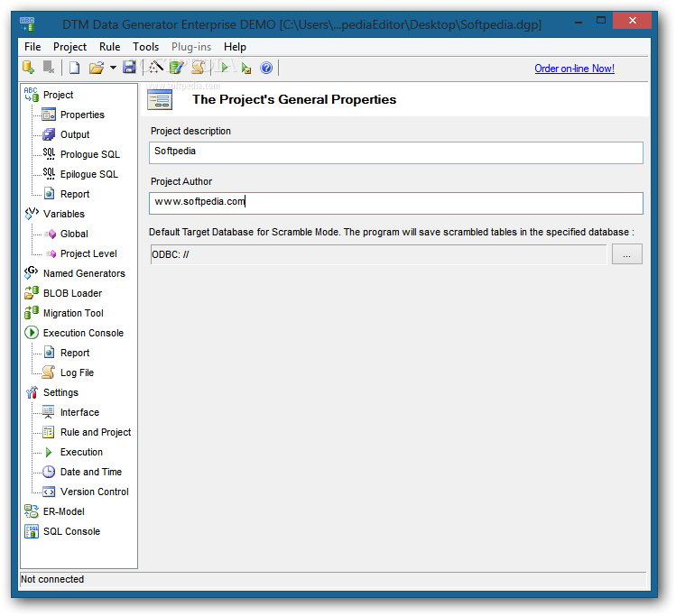Viewport: 676px width, 616px height.
Task: Click the Project description input field
Action: 396,152
